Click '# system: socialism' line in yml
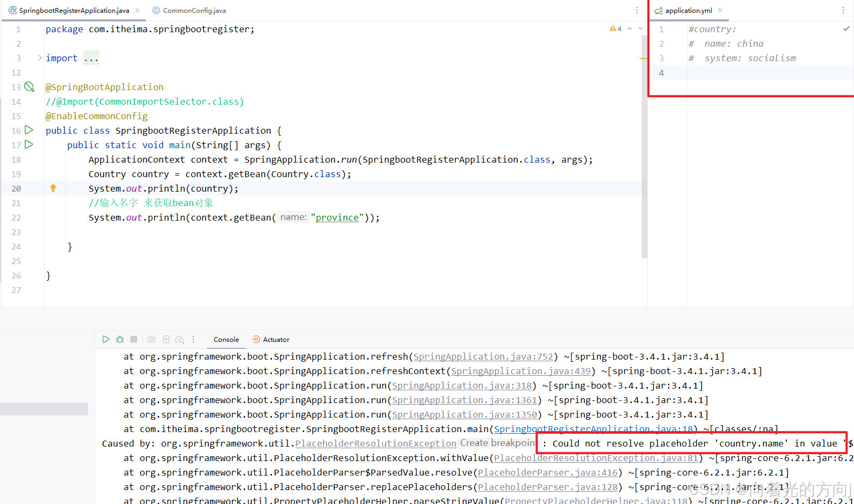Image resolution: width=854 pixels, height=504 pixels. (x=742, y=58)
